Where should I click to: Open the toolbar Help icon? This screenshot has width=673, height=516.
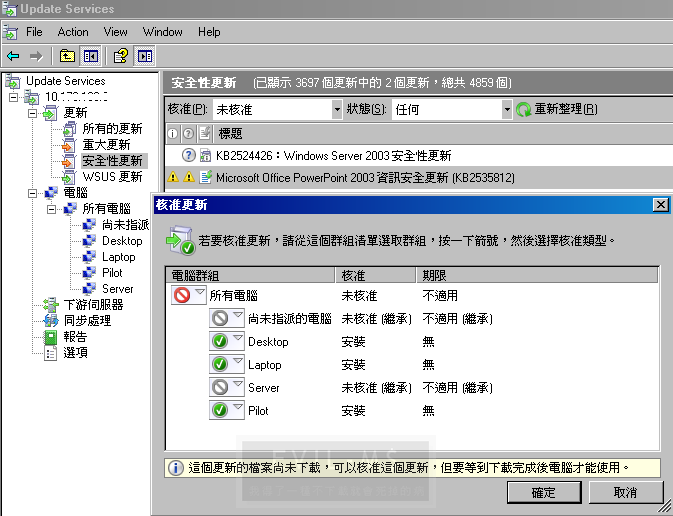click(x=121, y=56)
